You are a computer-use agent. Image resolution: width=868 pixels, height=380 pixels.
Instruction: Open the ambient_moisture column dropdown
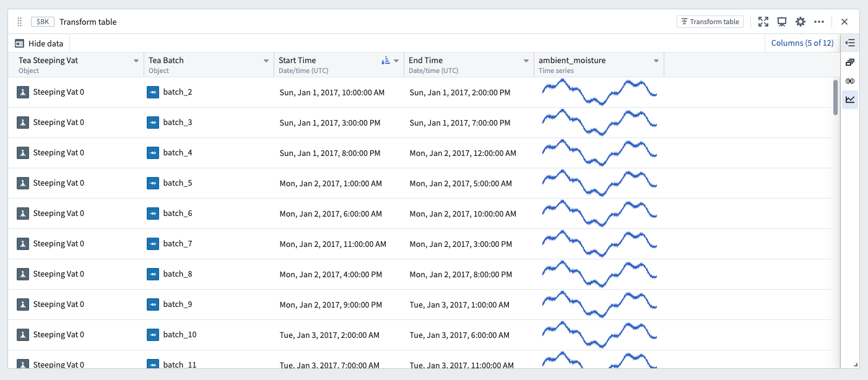(656, 60)
